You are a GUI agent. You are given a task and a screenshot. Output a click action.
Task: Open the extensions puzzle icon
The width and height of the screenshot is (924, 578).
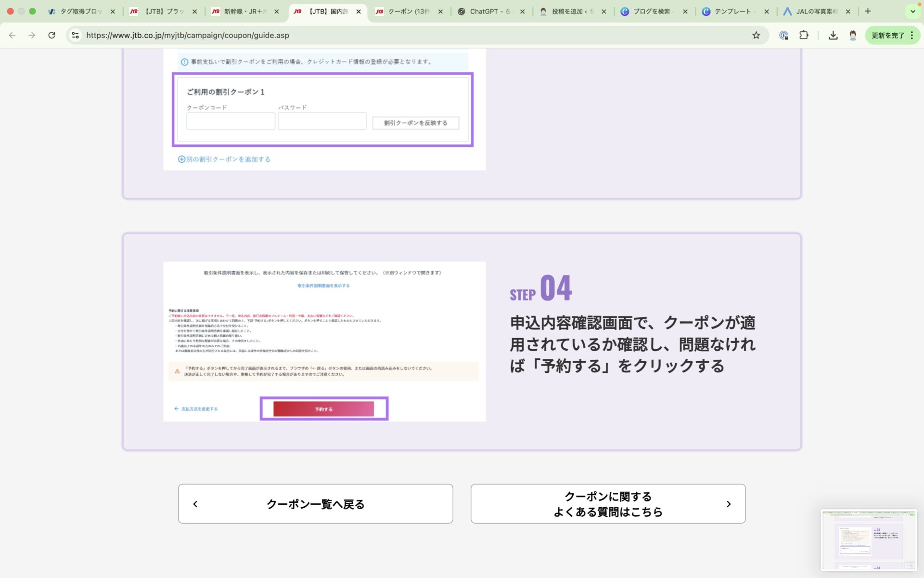pyautogui.click(x=804, y=35)
